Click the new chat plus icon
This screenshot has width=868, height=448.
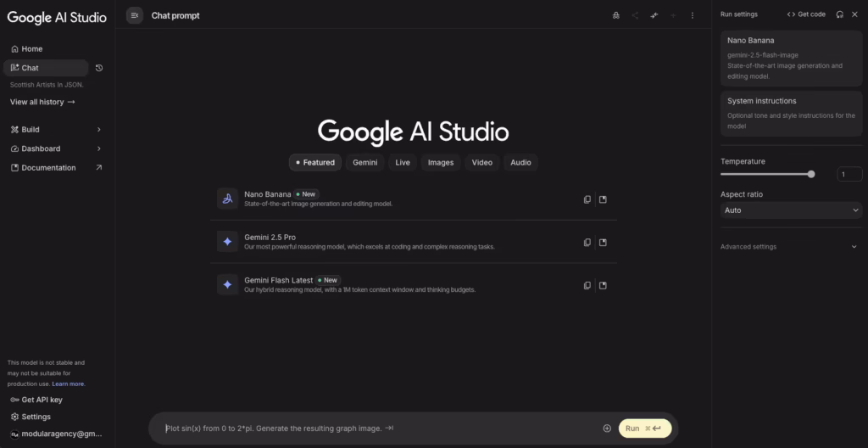click(673, 15)
